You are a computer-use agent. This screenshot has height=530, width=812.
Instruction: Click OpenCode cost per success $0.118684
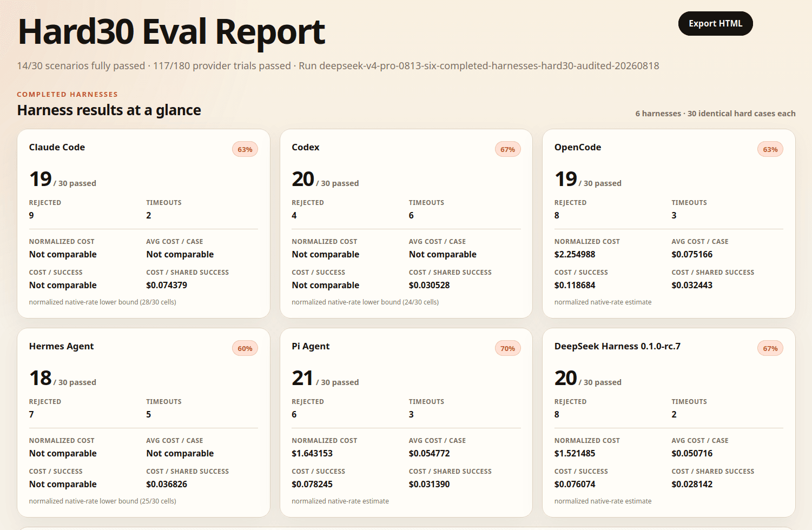click(575, 285)
